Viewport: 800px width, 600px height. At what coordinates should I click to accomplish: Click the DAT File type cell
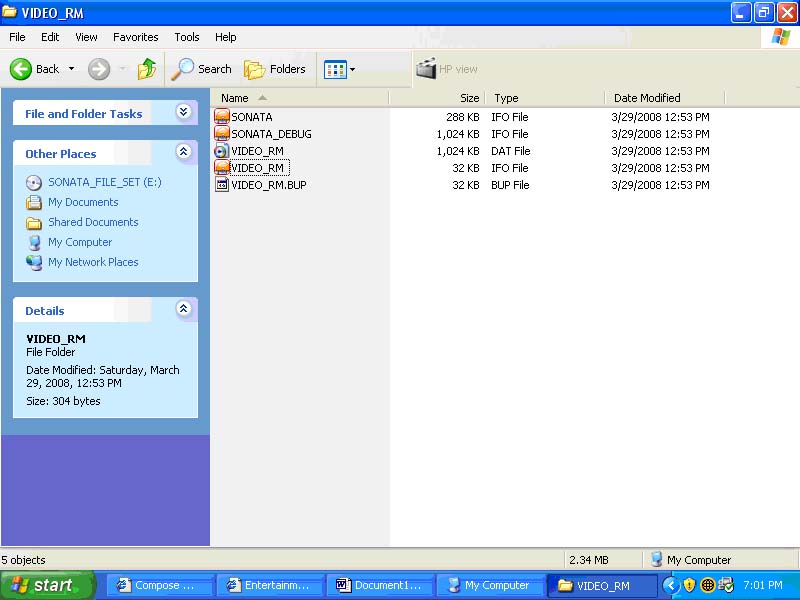[x=511, y=151]
